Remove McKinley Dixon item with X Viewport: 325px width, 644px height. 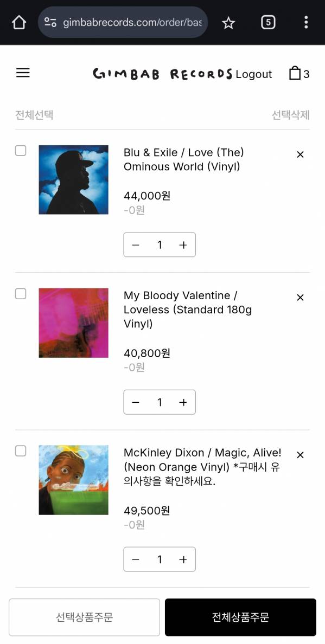[301, 455]
